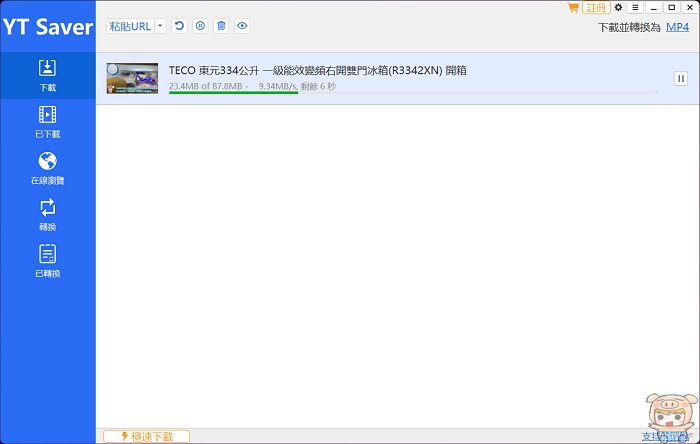Click the YT Saver logo

pos(48,27)
